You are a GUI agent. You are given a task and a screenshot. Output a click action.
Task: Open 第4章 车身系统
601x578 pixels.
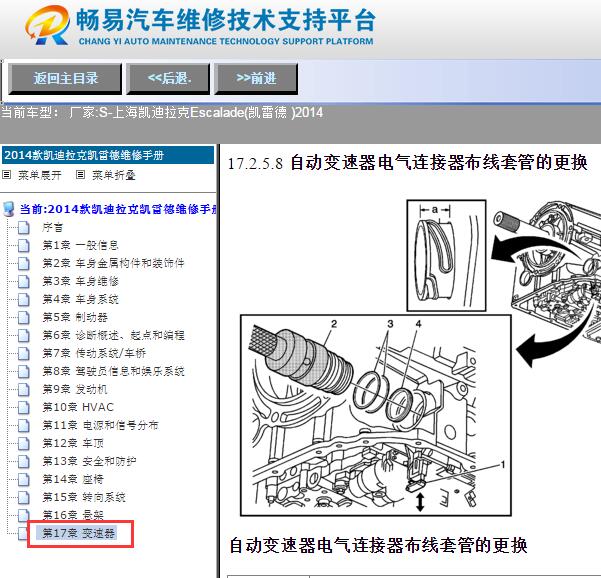click(80, 299)
